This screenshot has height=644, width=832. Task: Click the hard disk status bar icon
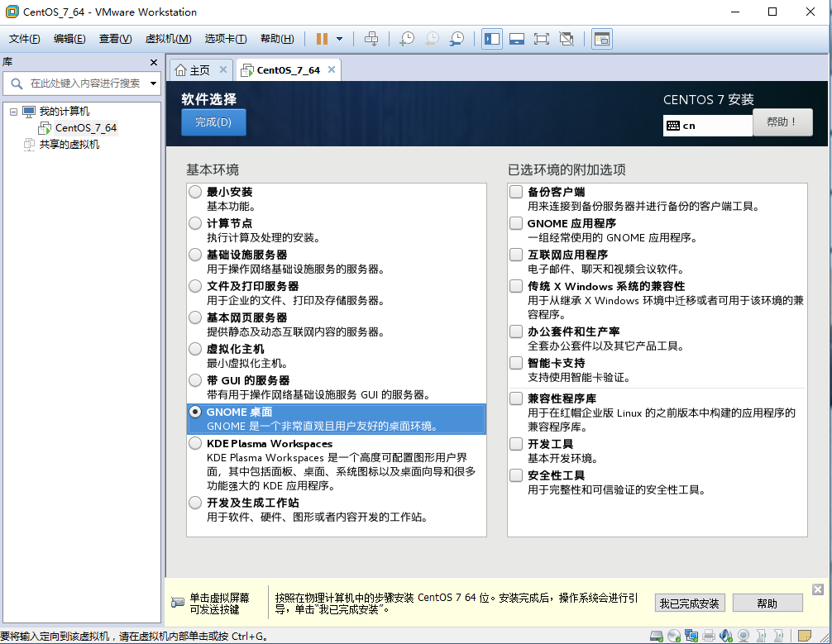click(x=657, y=636)
